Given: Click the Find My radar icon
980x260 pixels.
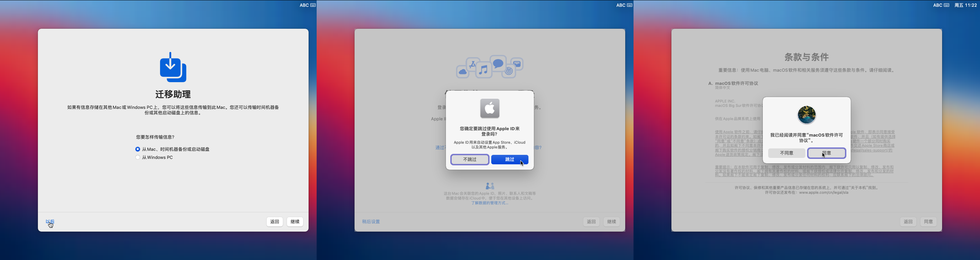Looking at the screenshot, I should coord(509,71).
